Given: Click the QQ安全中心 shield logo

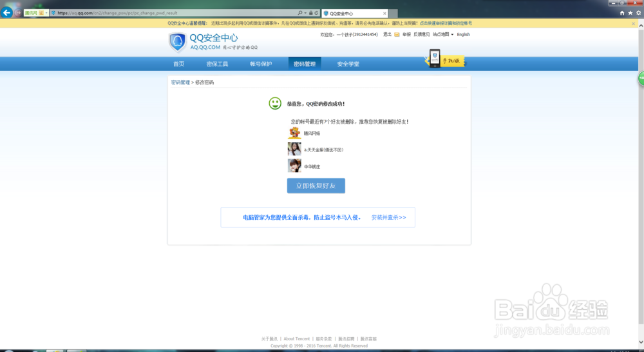Looking at the screenshot, I should [x=178, y=42].
